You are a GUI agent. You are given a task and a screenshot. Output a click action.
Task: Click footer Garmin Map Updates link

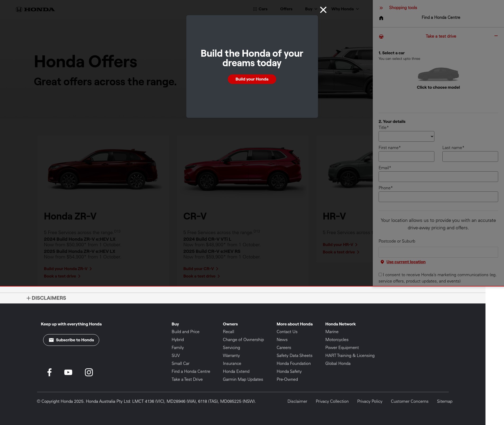click(x=243, y=379)
